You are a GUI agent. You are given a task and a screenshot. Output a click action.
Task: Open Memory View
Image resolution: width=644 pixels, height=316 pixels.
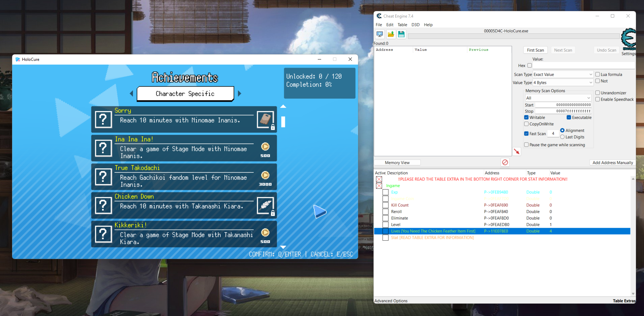[397, 163]
